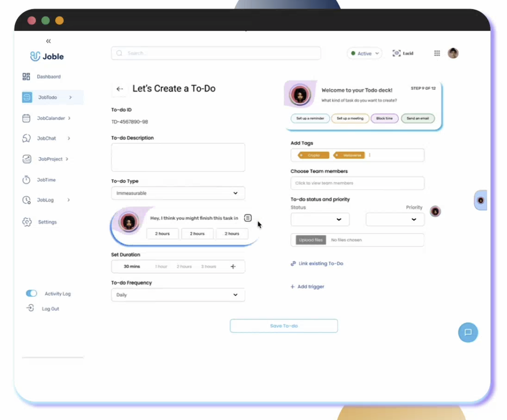The image size is (507, 420).
Task: Click Log Out link
Action: tap(50, 309)
